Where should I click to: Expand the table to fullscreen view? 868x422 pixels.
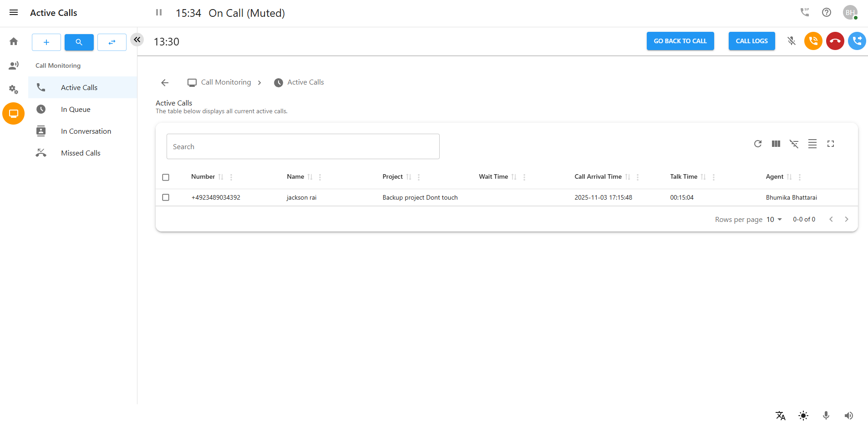point(830,144)
